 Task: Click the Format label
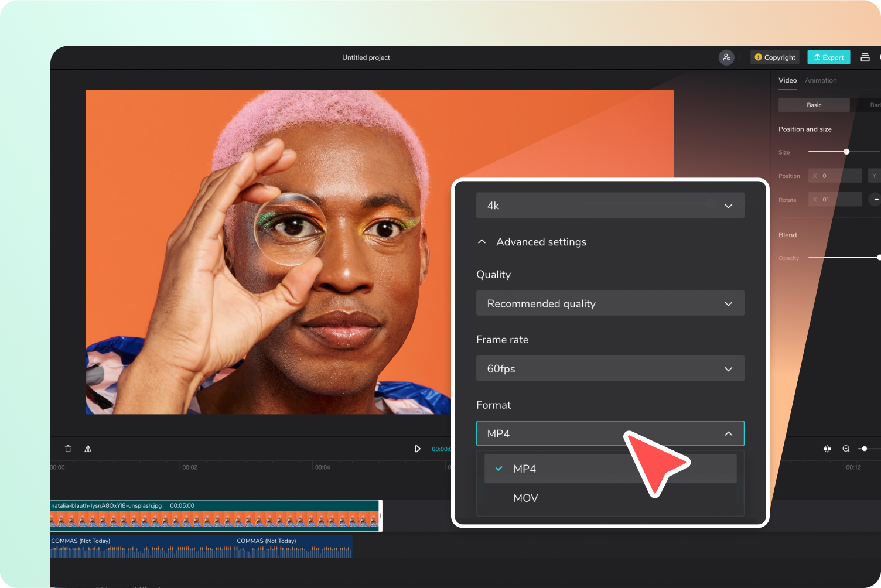(493, 405)
